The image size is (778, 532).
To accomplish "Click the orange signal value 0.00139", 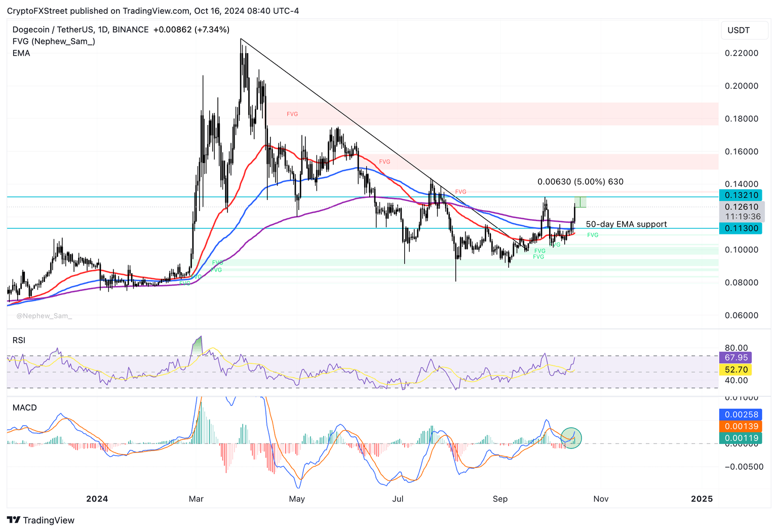I will click(x=741, y=426).
